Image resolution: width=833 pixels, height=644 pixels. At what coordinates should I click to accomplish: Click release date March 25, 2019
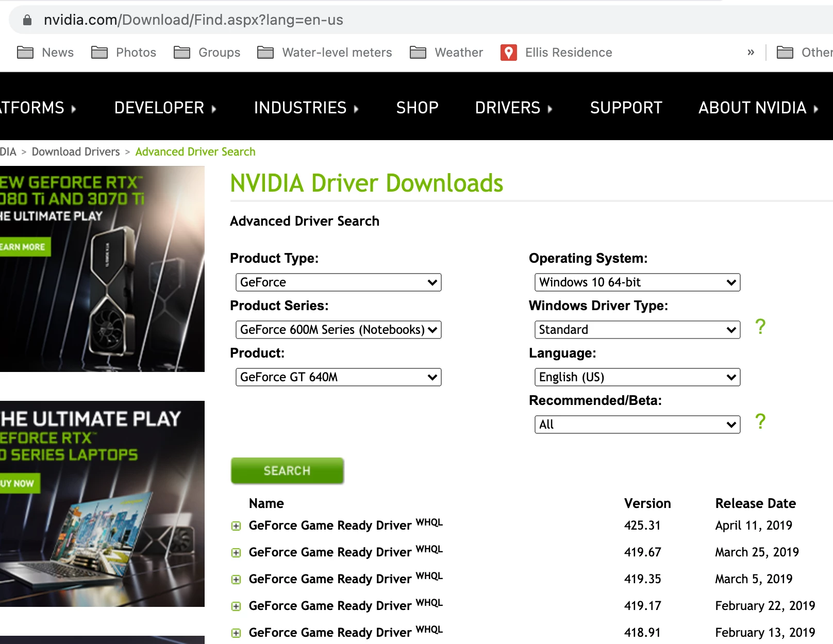coord(757,552)
